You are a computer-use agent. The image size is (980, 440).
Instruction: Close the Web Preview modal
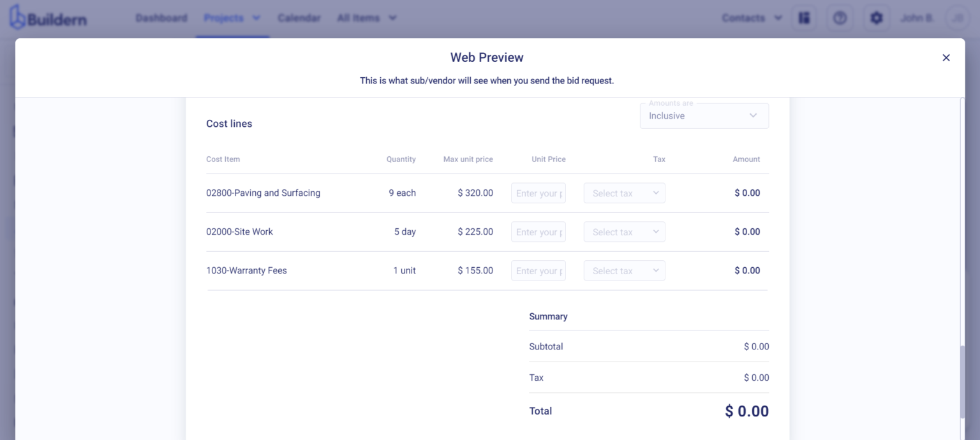tap(946, 57)
